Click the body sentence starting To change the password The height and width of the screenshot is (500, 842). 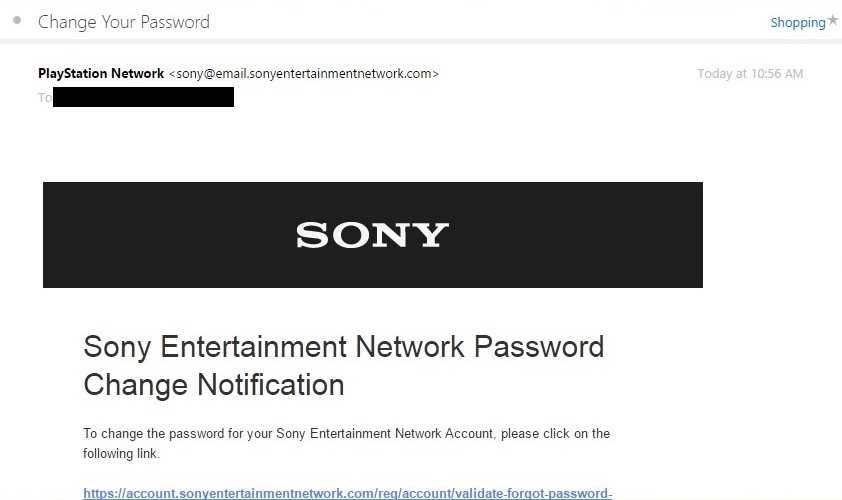[346, 443]
